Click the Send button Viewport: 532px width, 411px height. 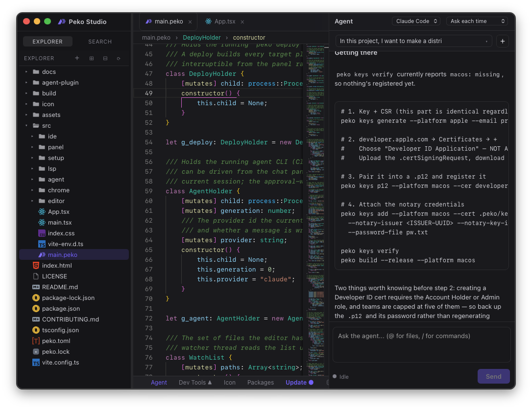[493, 376]
